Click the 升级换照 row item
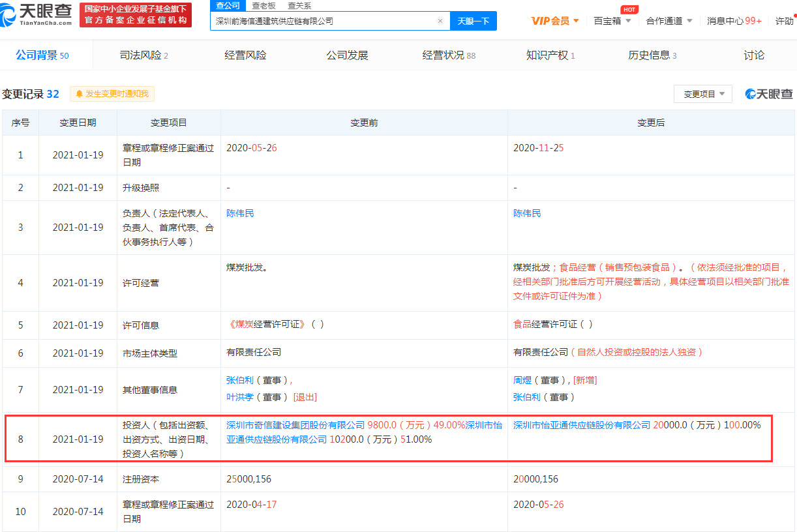797x532 pixels. pos(141,188)
